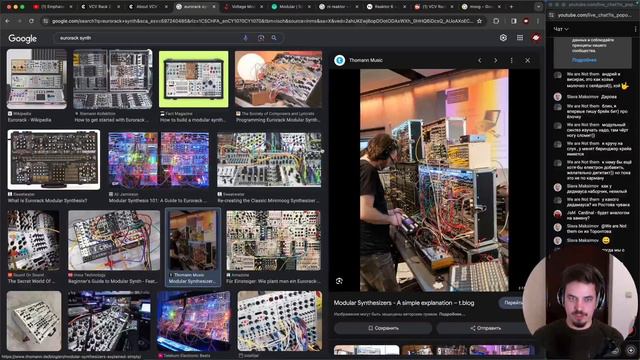Open Für Einsteiger Eurorack image
The height and width of the screenshot is (360, 640).
[x=273, y=240]
